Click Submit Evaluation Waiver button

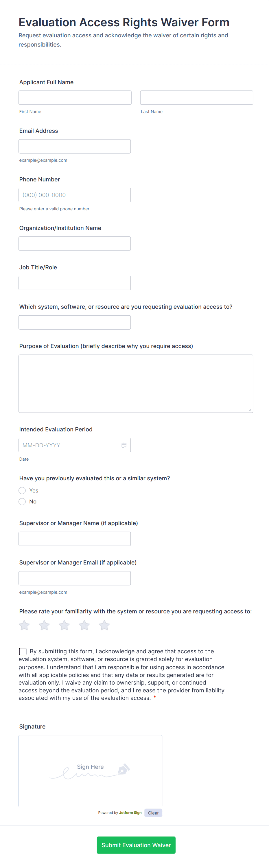pyautogui.click(x=136, y=845)
